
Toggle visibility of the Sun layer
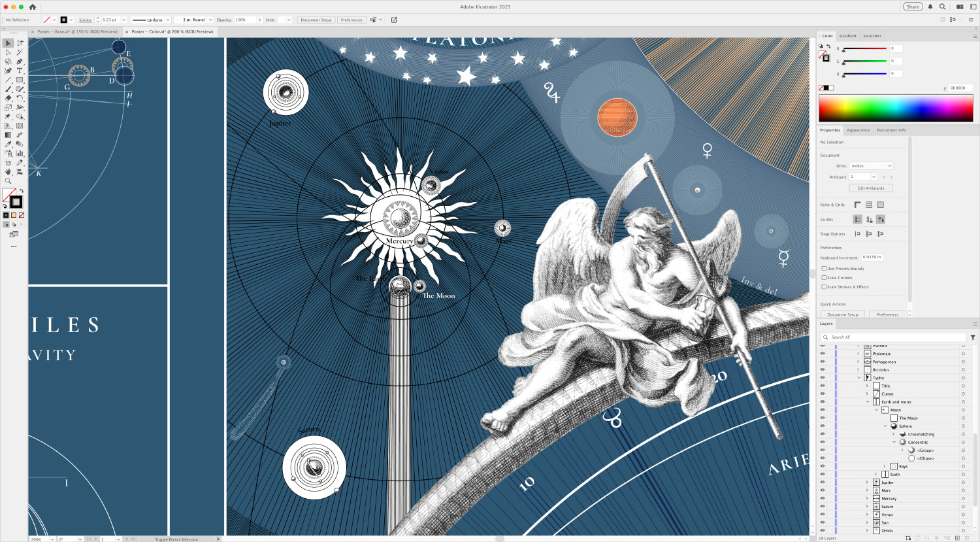pyautogui.click(x=823, y=522)
